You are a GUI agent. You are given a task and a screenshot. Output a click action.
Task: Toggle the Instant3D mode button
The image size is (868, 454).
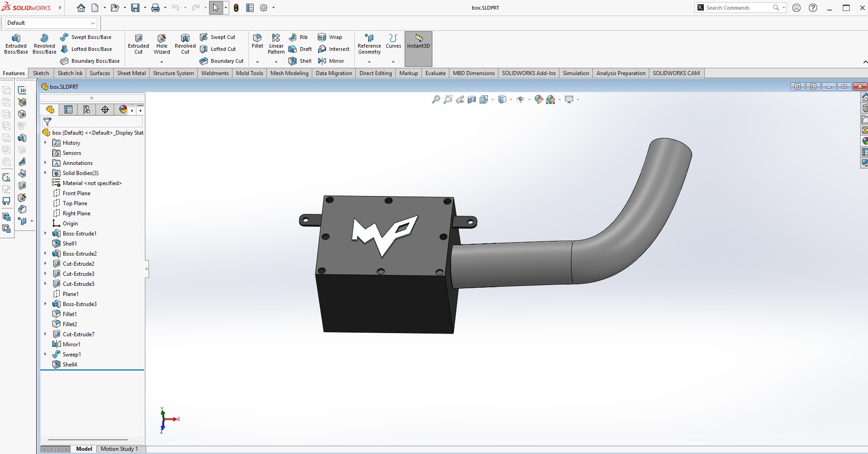(419, 49)
